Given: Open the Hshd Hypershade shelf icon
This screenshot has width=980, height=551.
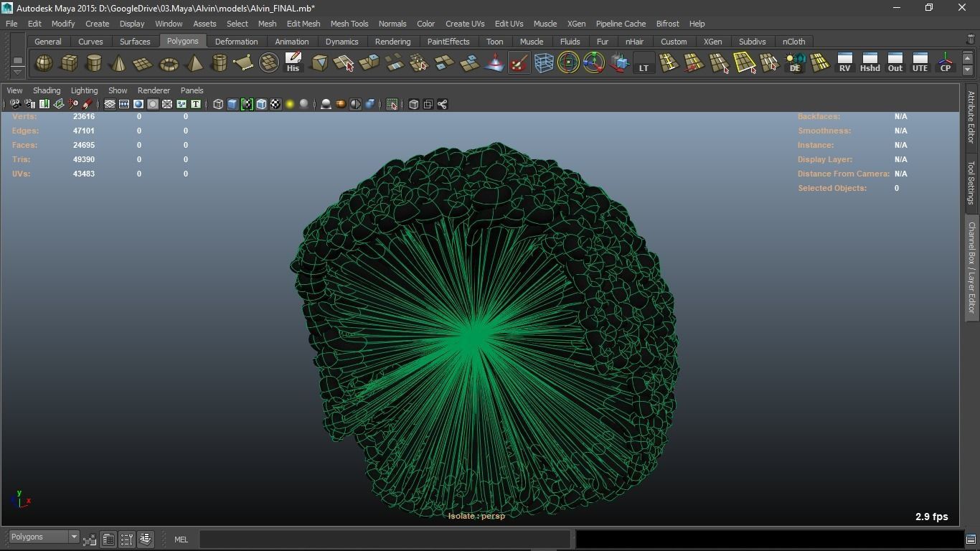Looking at the screenshot, I should (870, 63).
